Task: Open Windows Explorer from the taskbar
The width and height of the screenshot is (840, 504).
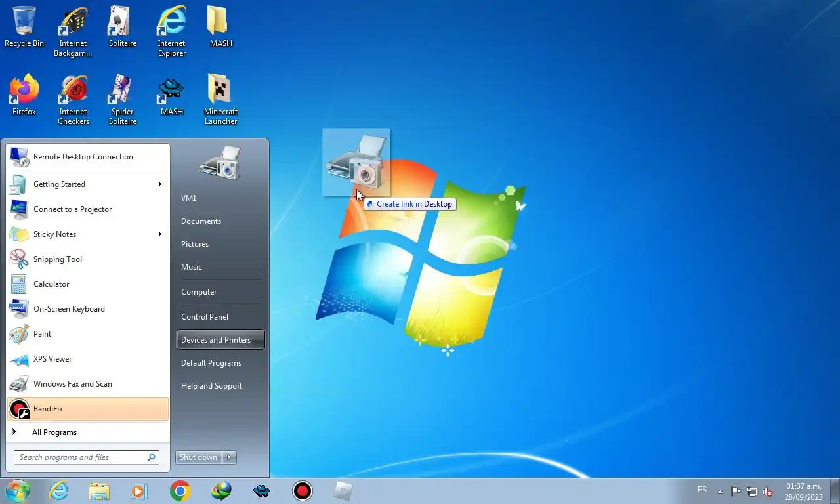Action: [x=99, y=491]
